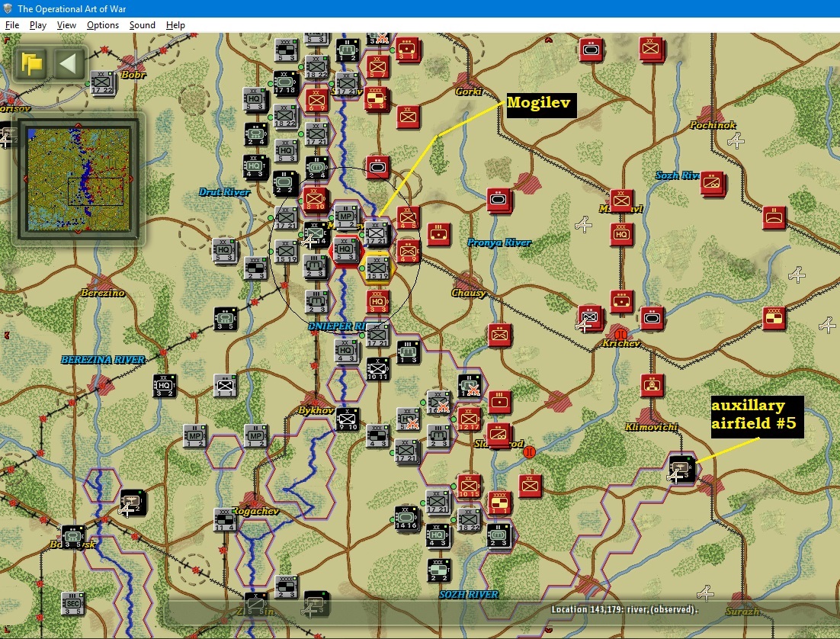The width and height of the screenshot is (840, 639).
Task: Select the westernmost MP 1-2 unit
Action: [194, 436]
